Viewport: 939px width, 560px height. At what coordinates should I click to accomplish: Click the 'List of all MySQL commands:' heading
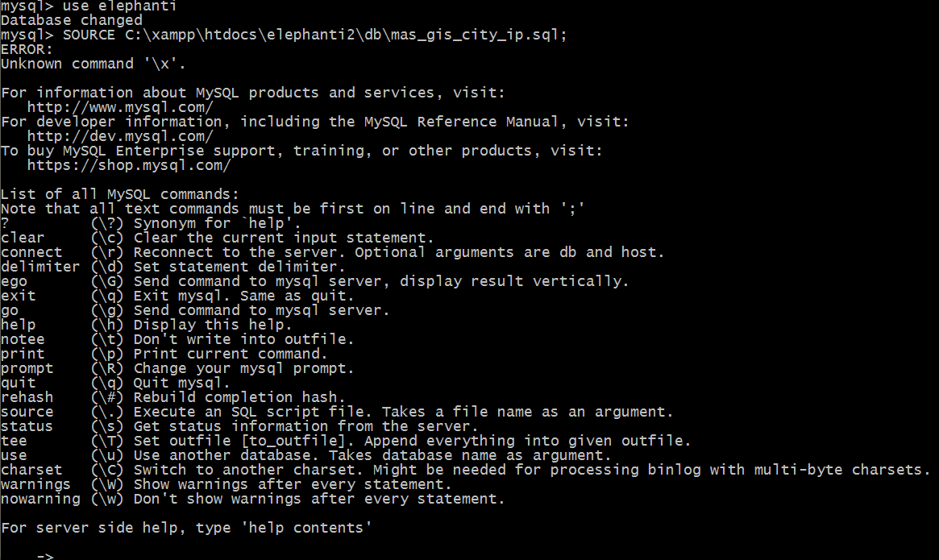point(120,194)
